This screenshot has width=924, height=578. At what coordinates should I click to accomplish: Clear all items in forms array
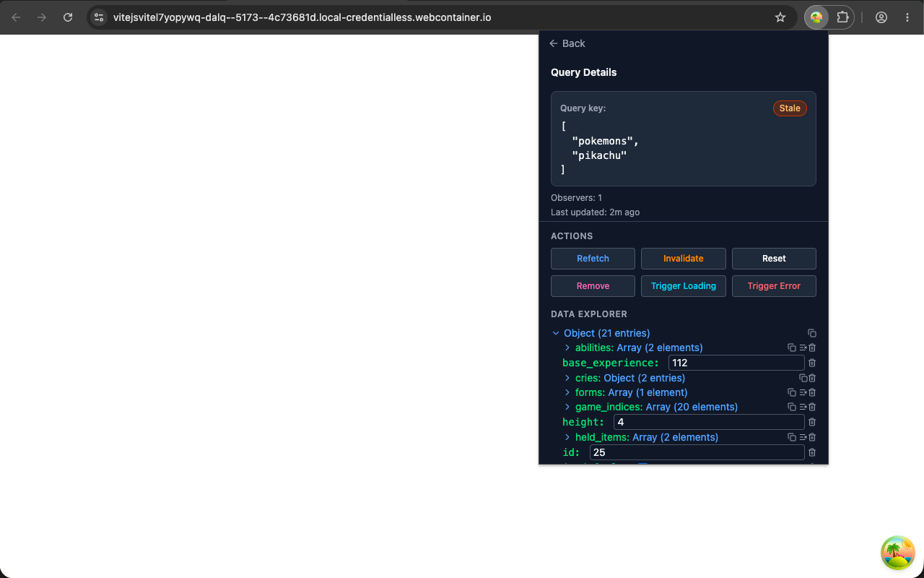803,392
